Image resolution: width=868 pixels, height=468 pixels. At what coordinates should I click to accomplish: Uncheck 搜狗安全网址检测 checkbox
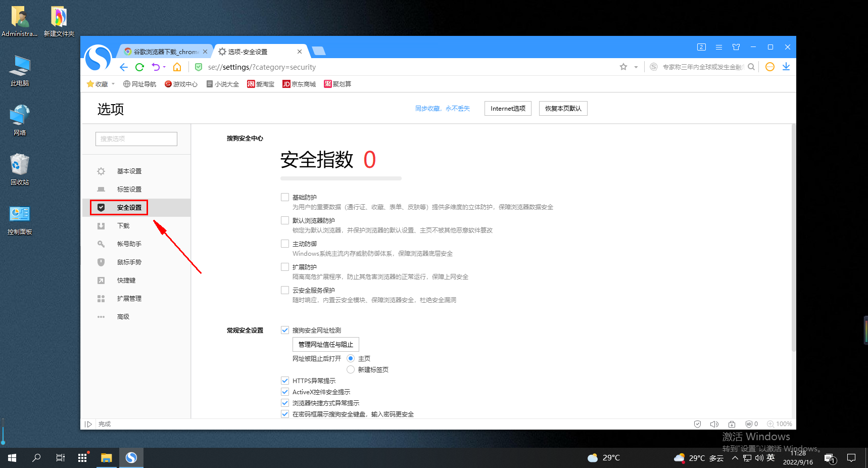[285, 330]
